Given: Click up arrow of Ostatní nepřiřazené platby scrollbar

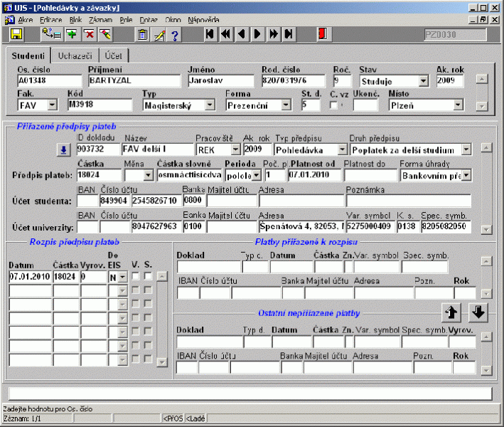Looking at the screenshot, I should tap(486, 337).
